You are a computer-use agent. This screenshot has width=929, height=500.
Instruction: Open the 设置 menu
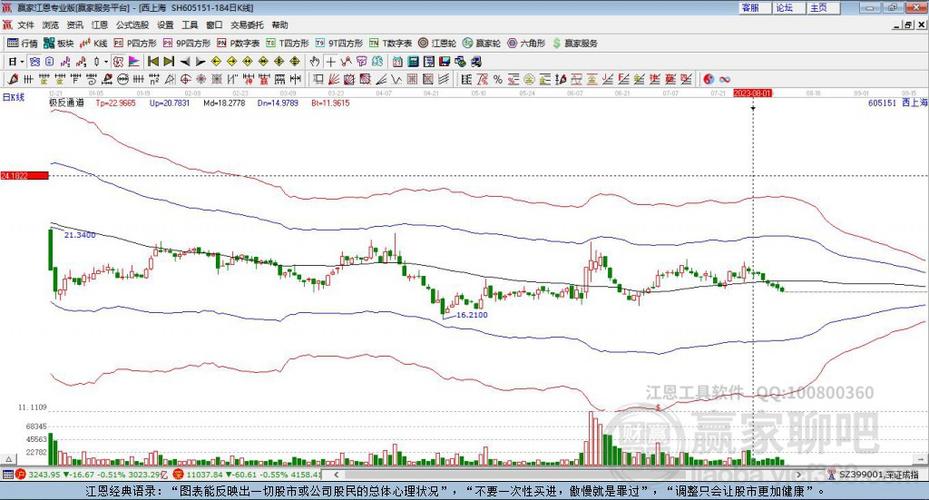[x=165, y=25]
